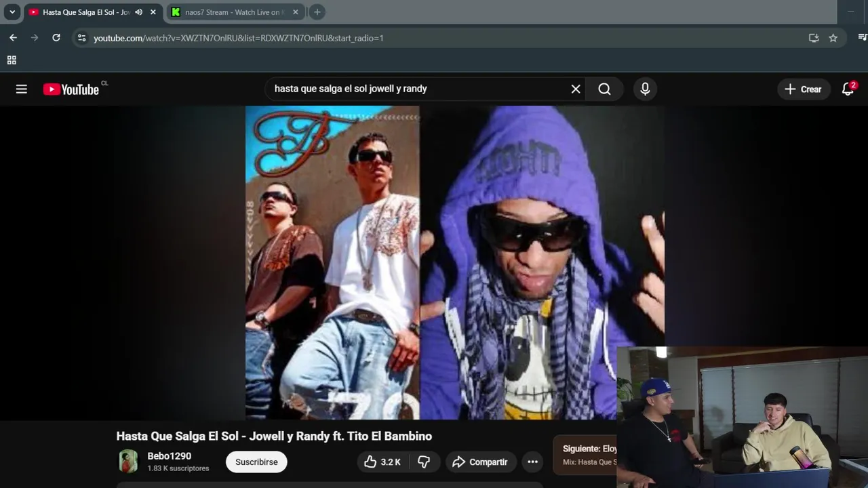Image resolution: width=868 pixels, height=488 pixels.
Task: Open the notifications bell
Action: (x=848, y=89)
